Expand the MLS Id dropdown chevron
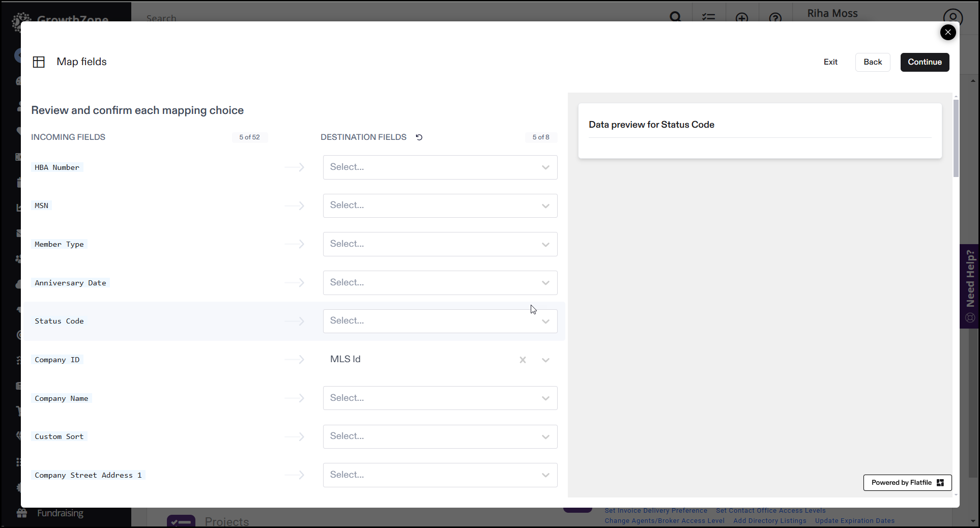This screenshot has width=980, height=528. [x=545, y=360]
